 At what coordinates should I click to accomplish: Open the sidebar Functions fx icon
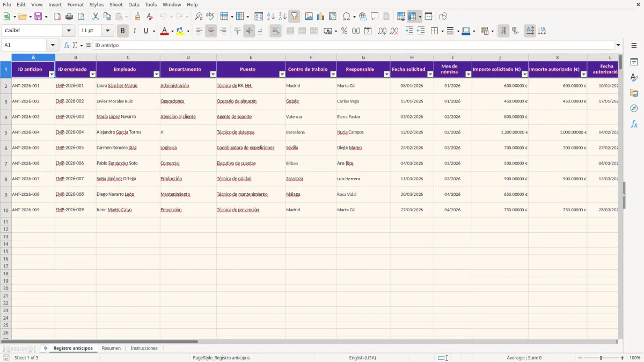point(634,124)
